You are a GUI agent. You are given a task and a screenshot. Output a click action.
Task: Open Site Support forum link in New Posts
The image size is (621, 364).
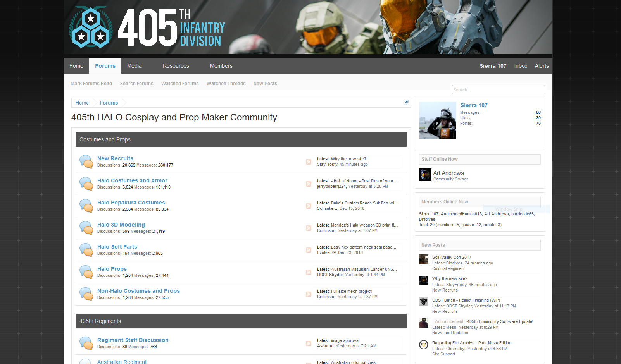[443, 354]
